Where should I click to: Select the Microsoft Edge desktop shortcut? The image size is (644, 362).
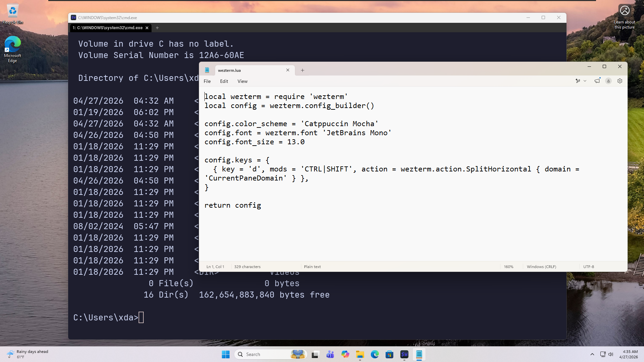pyautogui.click(x=12, y=49)
